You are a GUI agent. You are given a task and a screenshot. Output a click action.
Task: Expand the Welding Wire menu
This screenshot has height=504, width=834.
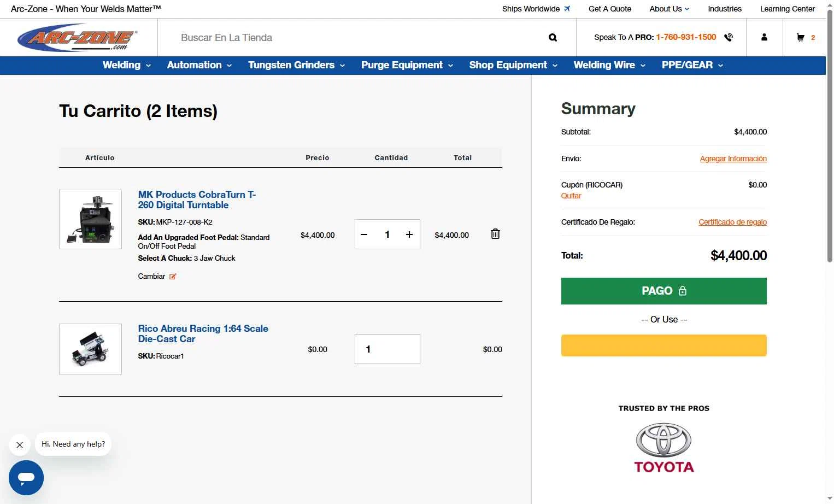[x=609, y=65]
